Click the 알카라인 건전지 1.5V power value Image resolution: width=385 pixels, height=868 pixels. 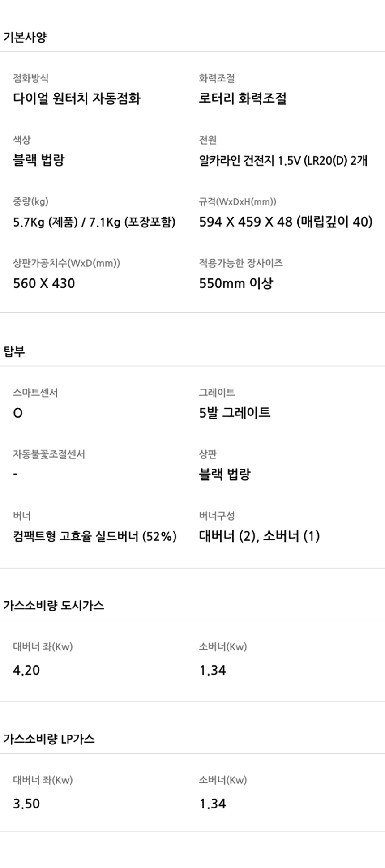(x=283, y=160)
